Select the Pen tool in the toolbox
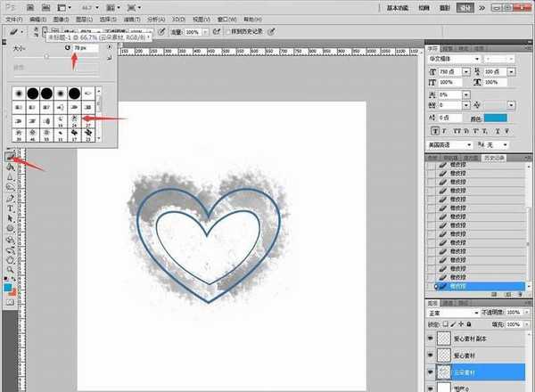 [10, 196]
